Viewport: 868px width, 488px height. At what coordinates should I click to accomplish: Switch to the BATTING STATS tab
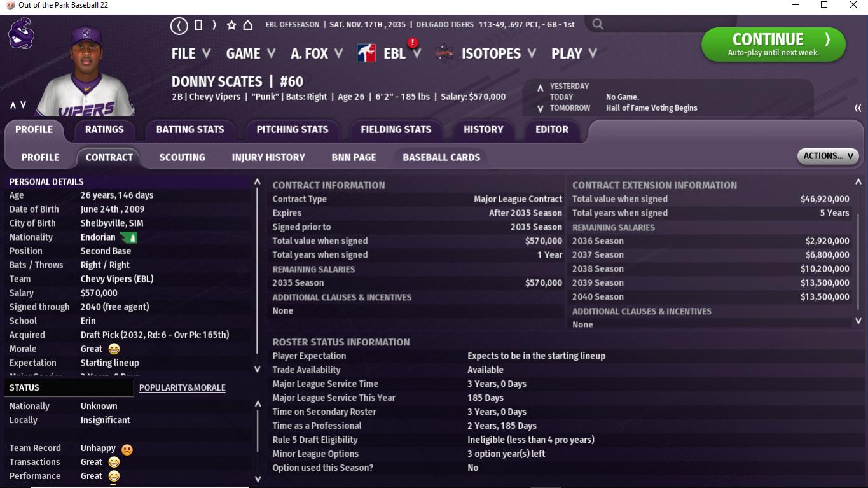(190, 129)
